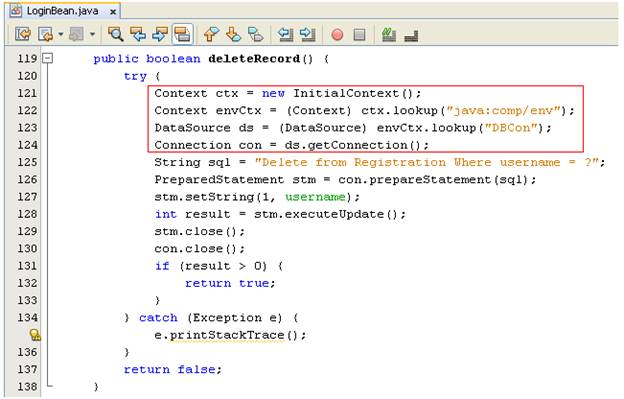Go to previous bookmark icon

pos(211,34)
